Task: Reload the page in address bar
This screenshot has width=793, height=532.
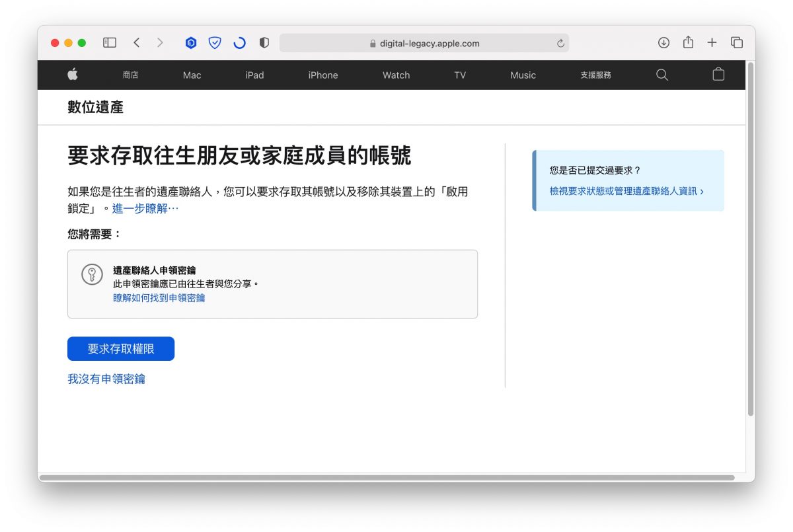Action: point(560,44)
